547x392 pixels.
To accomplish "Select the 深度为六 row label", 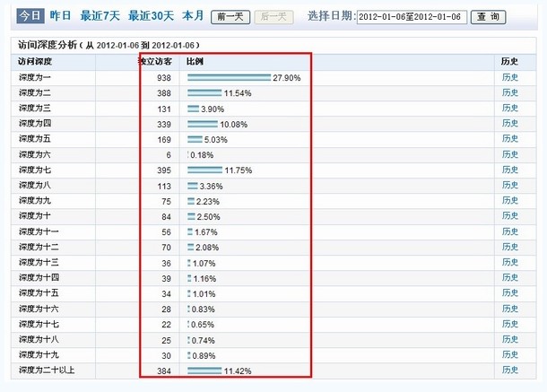I will 36,154.
